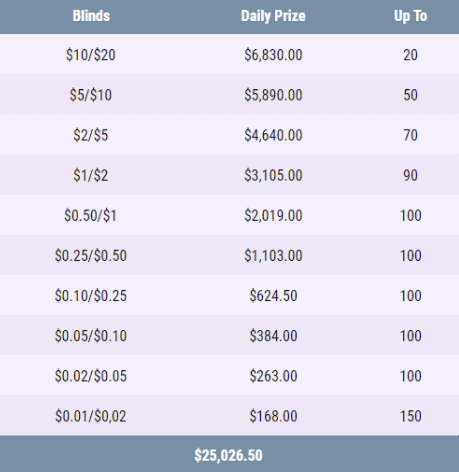Click the 150 Up To value

click(411, 416)
